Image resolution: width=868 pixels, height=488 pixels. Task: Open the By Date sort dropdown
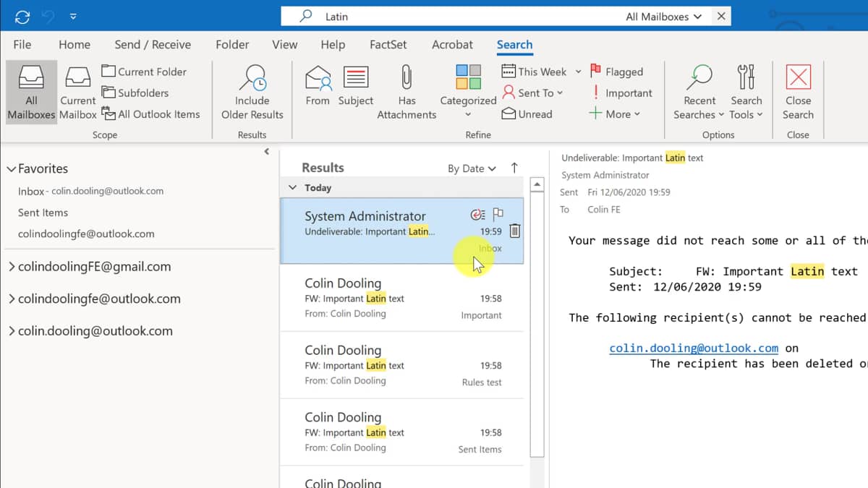coord(472,168)
